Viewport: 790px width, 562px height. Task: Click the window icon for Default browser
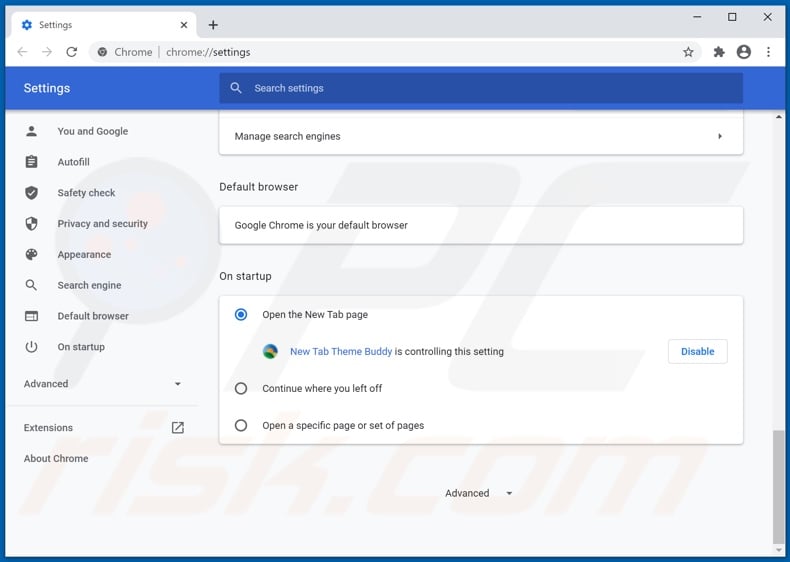click(31, 316)
